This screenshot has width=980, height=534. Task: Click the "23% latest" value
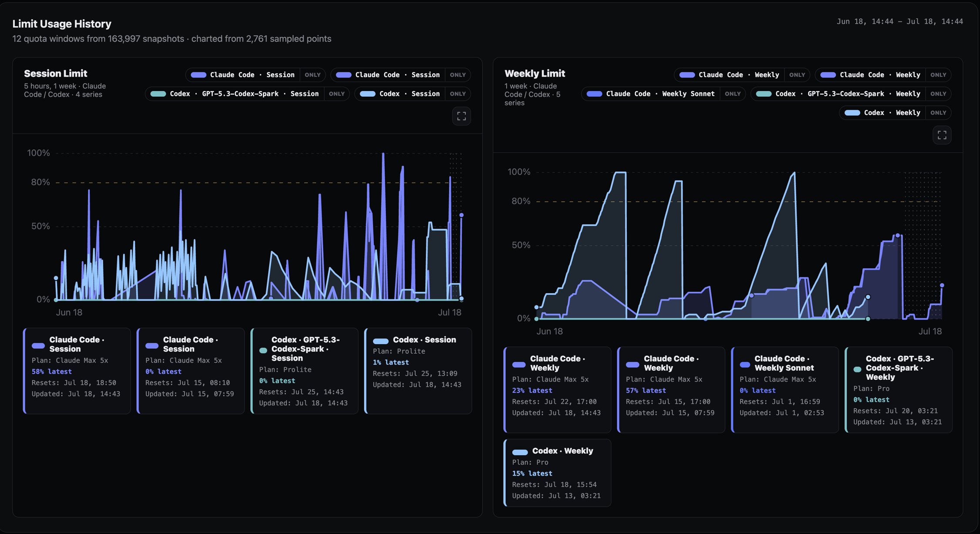point(532,391)
